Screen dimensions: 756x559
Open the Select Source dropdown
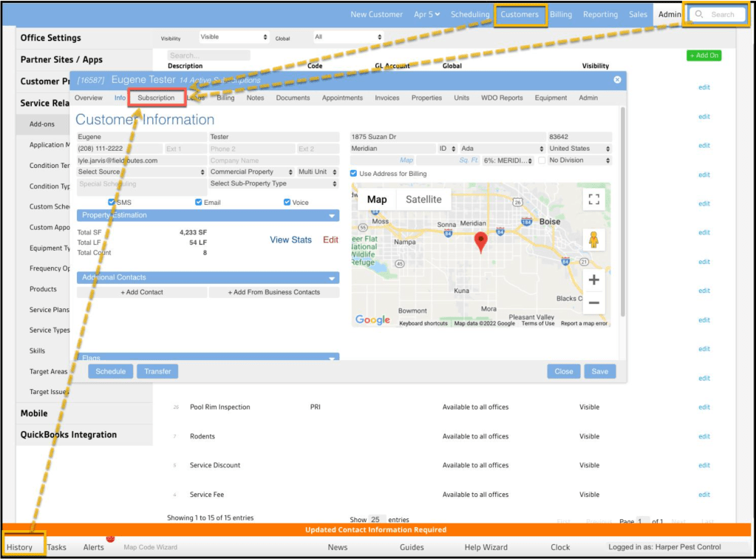pos(141,172)
